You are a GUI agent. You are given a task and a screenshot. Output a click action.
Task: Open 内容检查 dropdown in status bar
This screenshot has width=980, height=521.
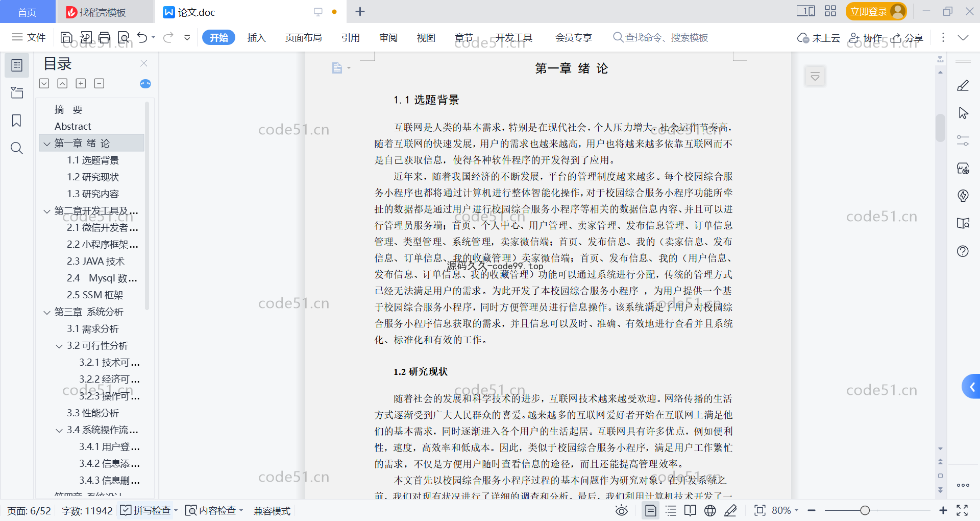click(x=241, y=510)
